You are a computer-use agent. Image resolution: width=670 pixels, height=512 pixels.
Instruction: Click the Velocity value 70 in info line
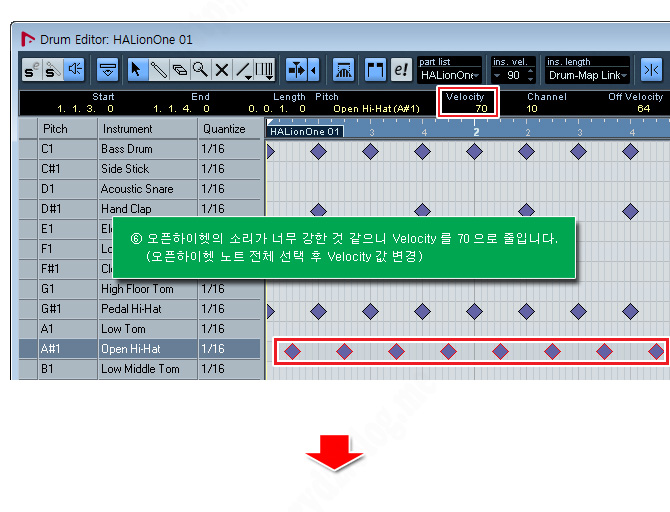click(481, 109)
